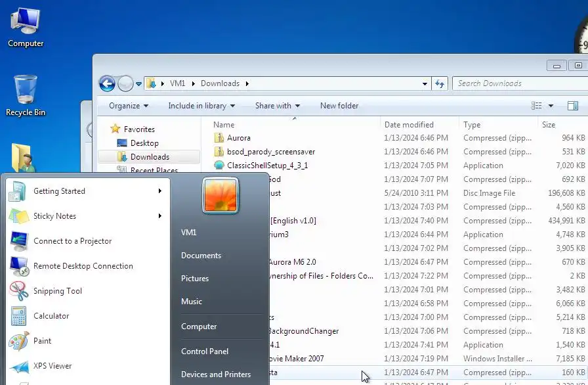588x385 pixels.
Task: Click the VM1 breadcrumb in address bar
Action: [x=177, y=83]
